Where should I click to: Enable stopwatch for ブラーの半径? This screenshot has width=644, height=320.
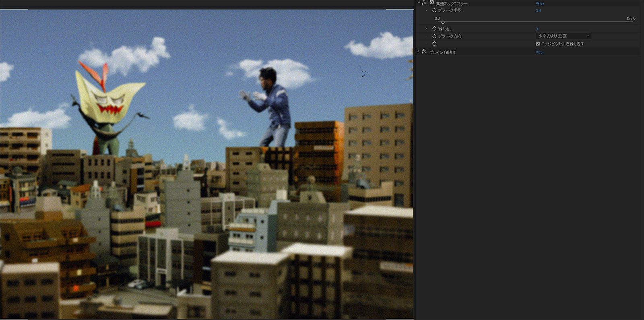pyautogui.click(x=434, y=10)
